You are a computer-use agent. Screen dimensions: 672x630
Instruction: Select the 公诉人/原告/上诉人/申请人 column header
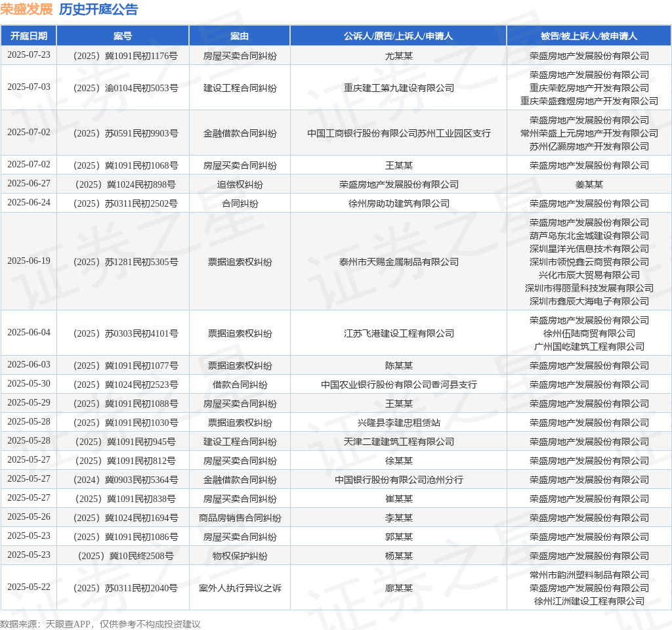(398, 36)
